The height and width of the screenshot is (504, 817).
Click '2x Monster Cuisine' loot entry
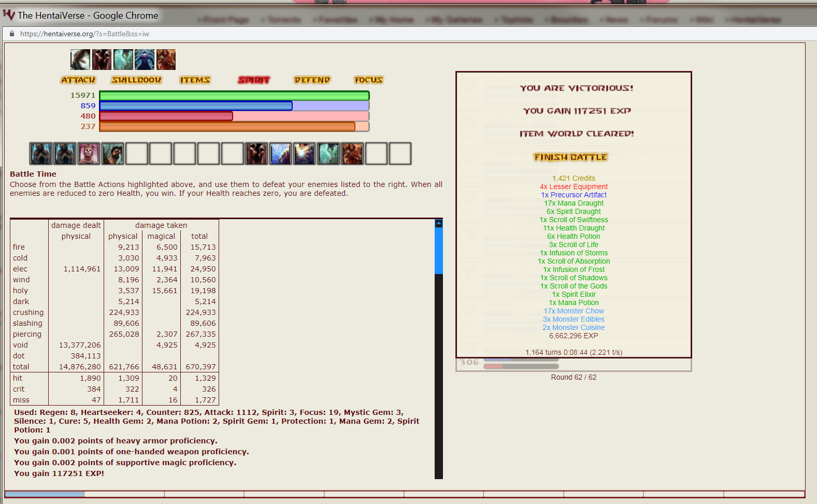(574, 327)
